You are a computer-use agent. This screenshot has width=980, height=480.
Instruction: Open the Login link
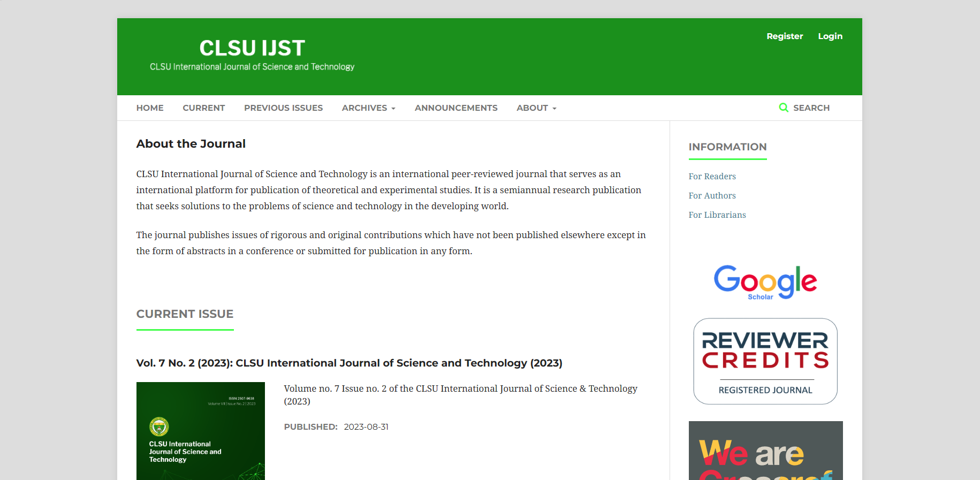(830, 36)
